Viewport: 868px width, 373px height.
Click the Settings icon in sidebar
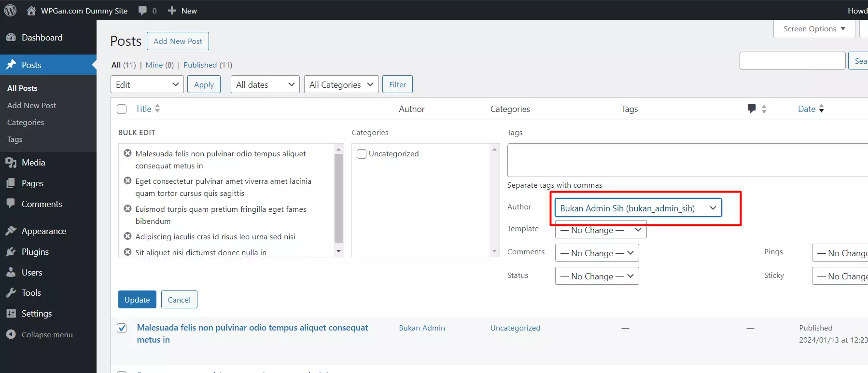[11, 314]
